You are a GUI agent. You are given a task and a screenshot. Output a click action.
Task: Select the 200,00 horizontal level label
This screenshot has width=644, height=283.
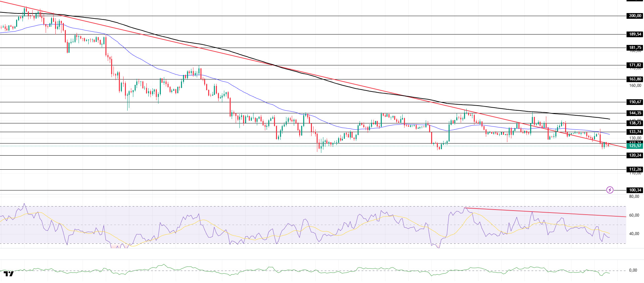pyautogui.click(x=635, y=16)
